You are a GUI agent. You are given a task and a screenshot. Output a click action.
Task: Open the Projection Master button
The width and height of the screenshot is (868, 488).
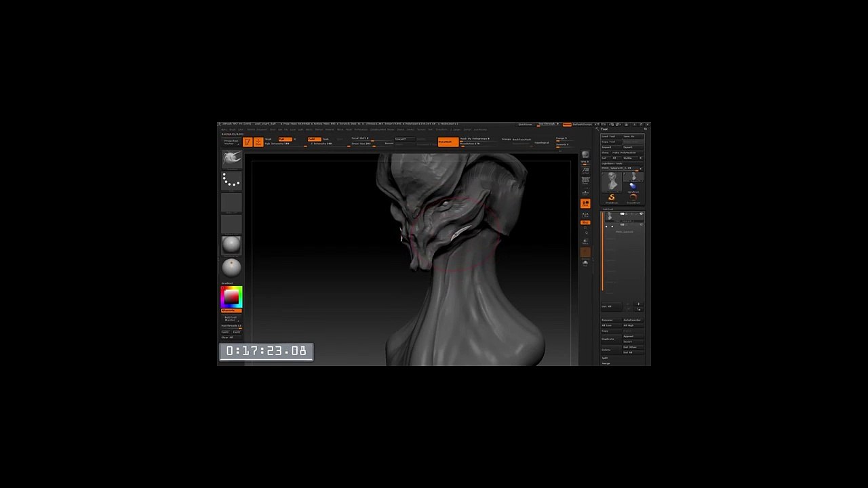231,142
